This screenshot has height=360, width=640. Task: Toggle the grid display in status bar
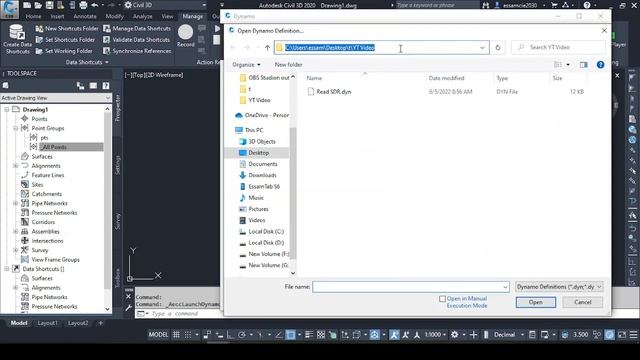(176, 335)
